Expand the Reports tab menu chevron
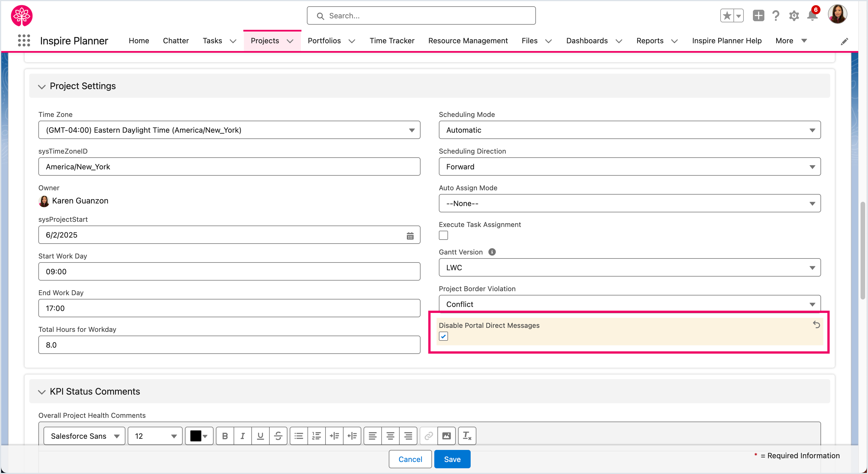This screenshot has height=474, width=868. pyautogui.click(x=674, y=41)
